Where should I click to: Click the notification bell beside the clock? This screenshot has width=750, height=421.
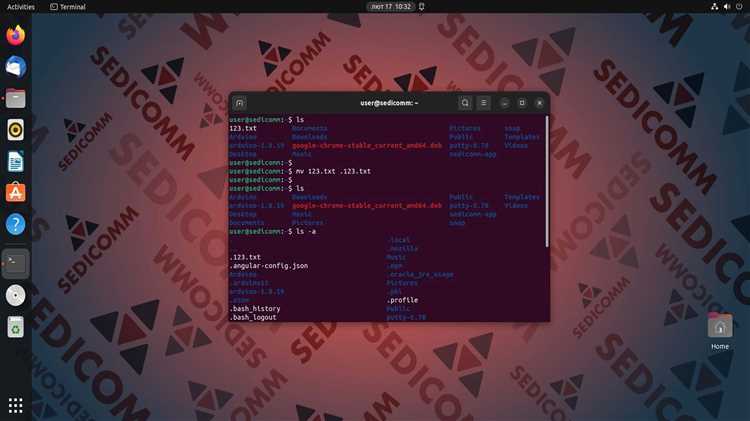coord(422,7)
